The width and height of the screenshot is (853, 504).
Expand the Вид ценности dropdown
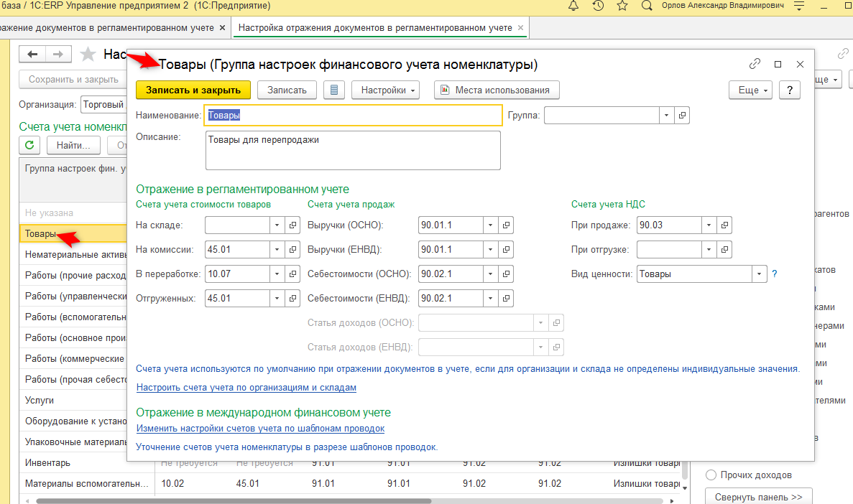760,274
